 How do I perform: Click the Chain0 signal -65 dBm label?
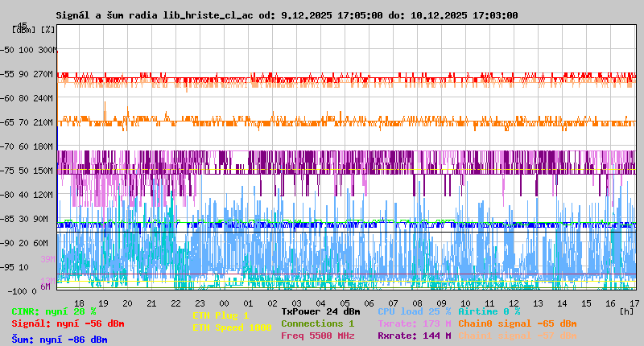click(517, 323)
